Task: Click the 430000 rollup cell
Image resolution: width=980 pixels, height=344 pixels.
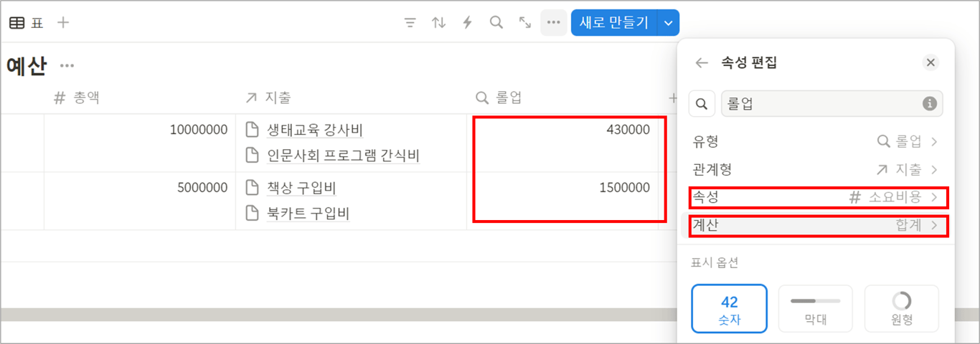Action: coord(563,143)
